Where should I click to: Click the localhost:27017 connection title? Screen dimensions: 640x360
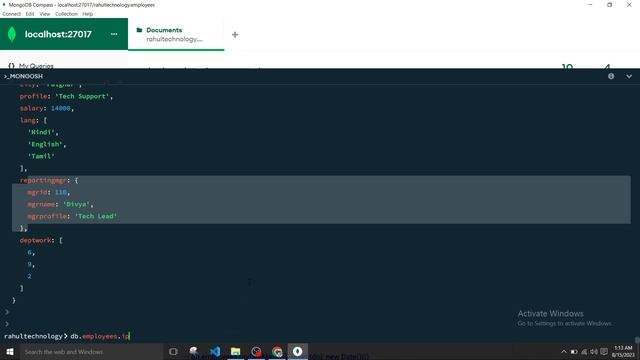tap(58, 34)
